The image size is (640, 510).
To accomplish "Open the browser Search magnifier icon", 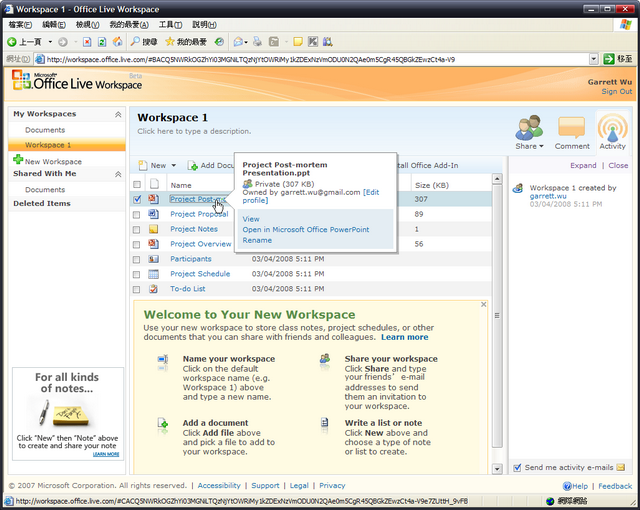I will [135, 42].
